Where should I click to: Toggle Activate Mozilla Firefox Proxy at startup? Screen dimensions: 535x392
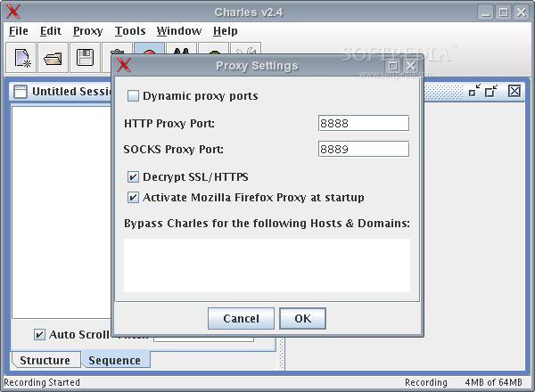pos(133,198)
